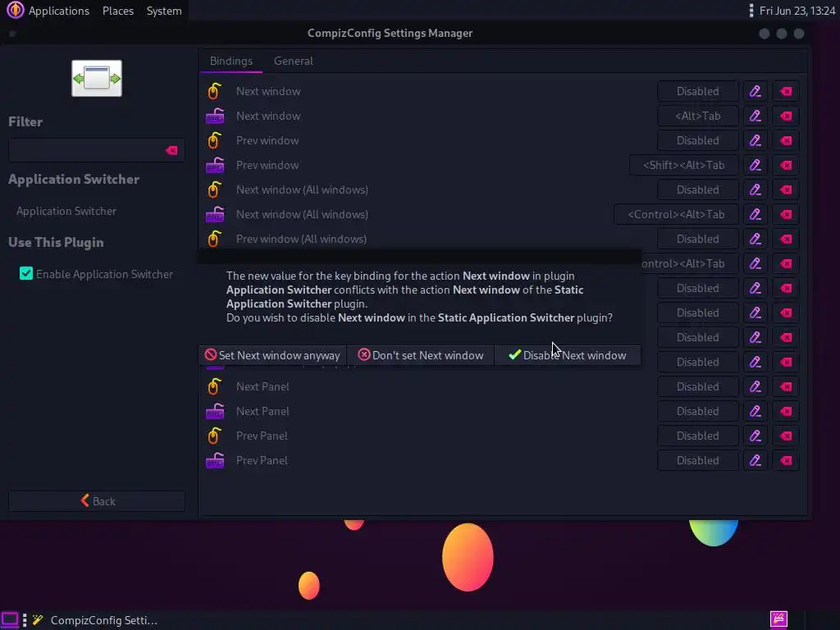Click the distro logo beside Applications
This screenshot has width=840, height=630.
(x=15, y=10)
